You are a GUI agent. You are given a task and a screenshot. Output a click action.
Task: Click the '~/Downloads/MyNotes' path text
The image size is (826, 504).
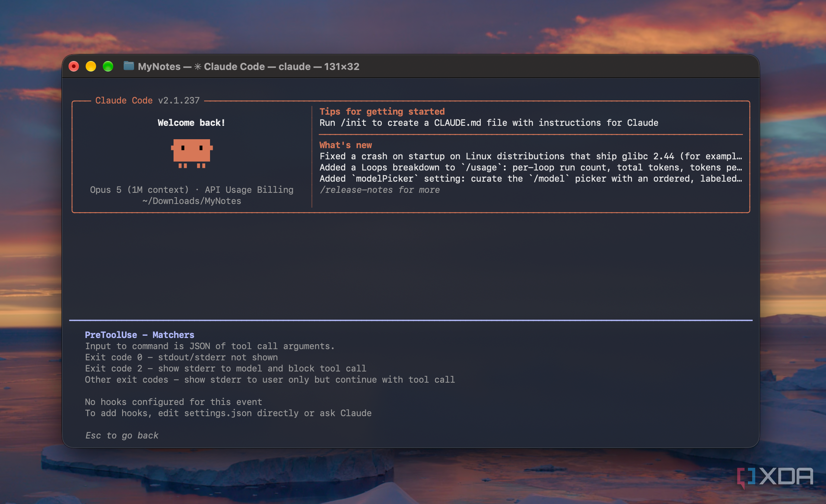tap(192, 201)
